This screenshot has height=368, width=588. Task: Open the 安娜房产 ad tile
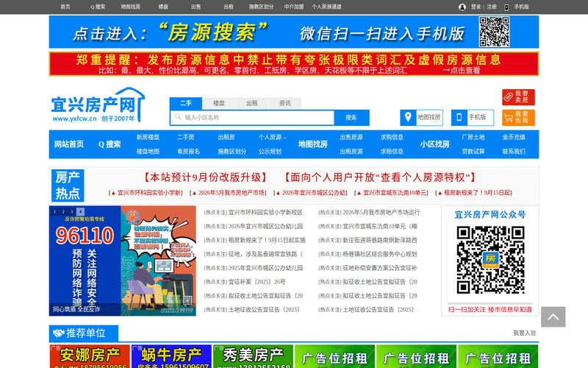click(90, 356)
